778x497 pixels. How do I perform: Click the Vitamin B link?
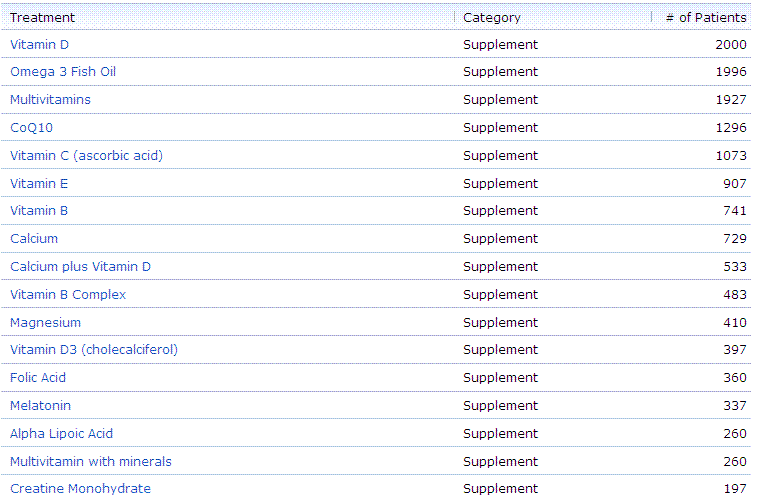(x=39, y=211)
